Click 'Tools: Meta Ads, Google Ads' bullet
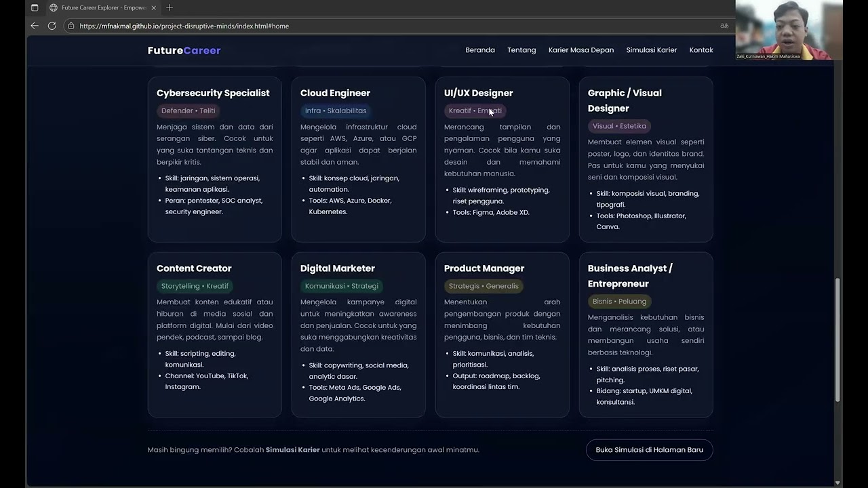The image size is (868, 488). click(355, 393)
